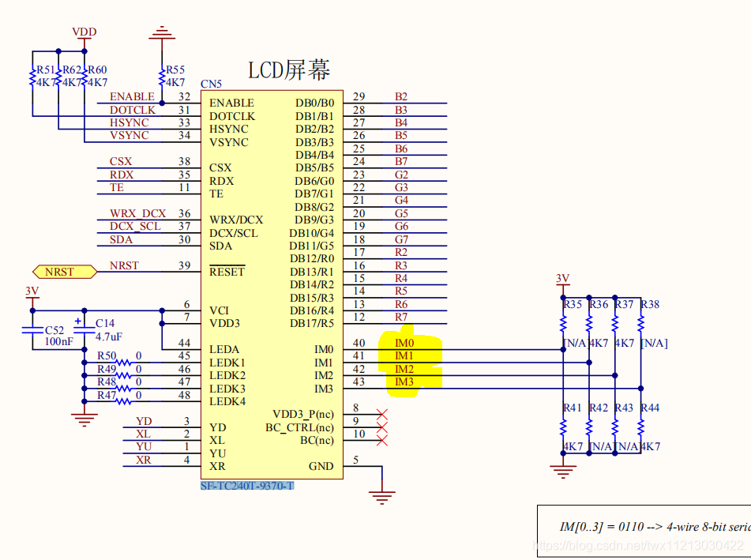
Task: Click the highlighted IM3 net label
Action: click(404, 381)
